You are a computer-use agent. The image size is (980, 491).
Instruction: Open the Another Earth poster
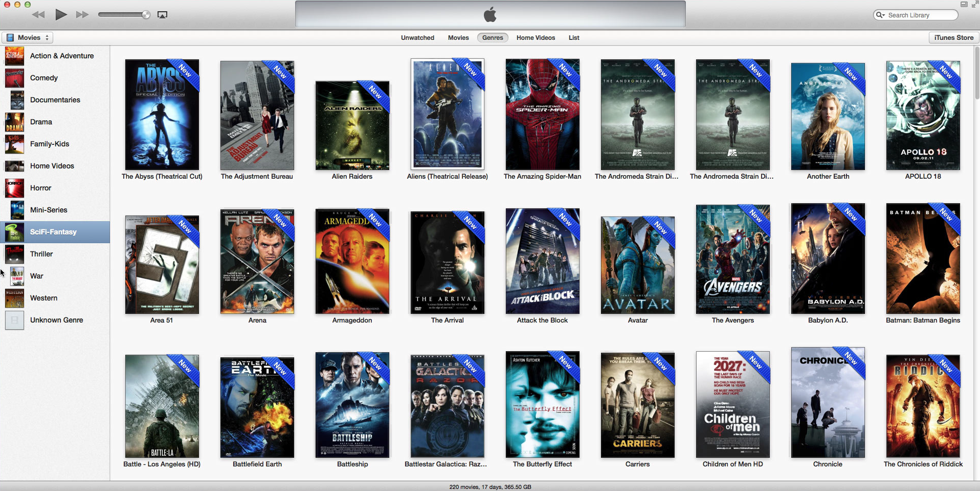[828, 116]
